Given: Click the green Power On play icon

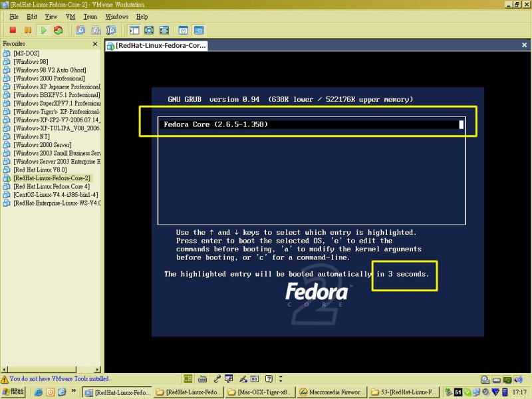Looking at the screenshot, I should (x=43, y=30).
